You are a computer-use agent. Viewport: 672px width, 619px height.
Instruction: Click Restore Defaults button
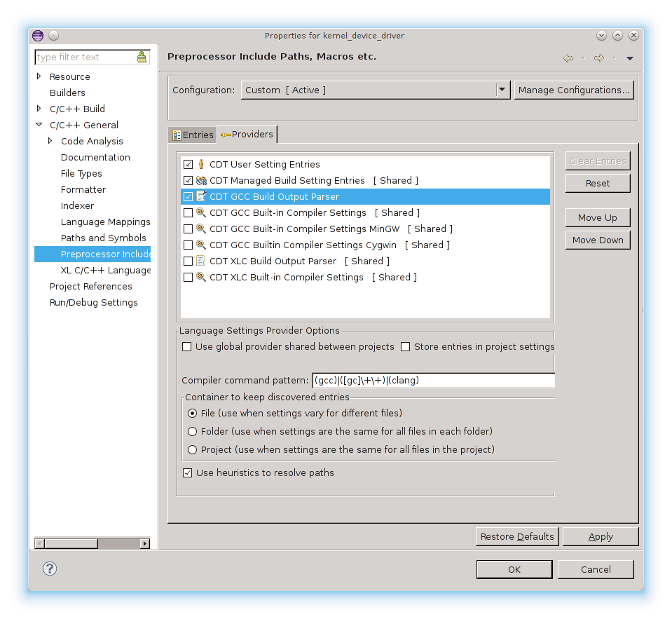517,537
